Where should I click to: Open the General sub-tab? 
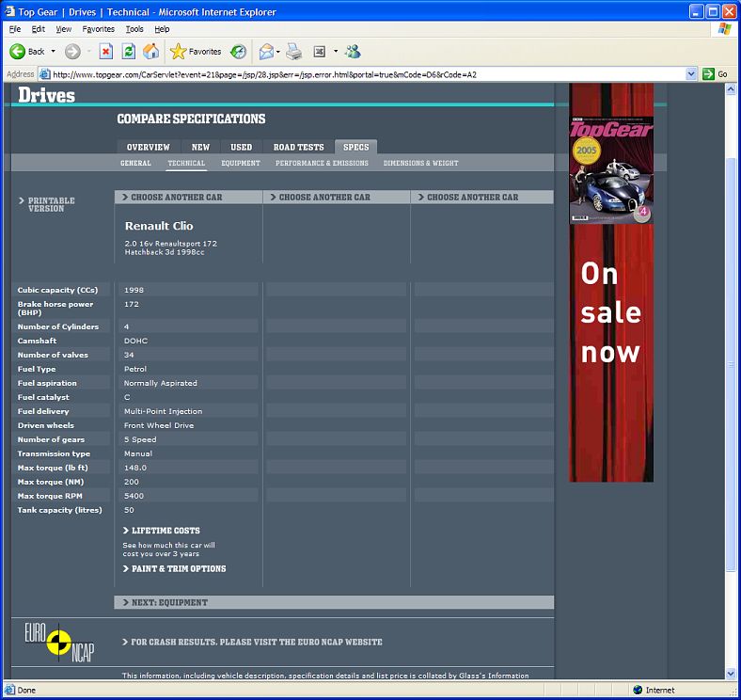tap(135, 163)
